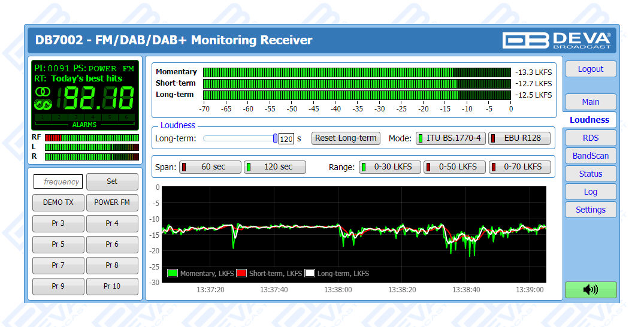The width and height of the screenshot is (644, 327).
Task: Click the Long-term duration slider handle
Action: pos(275,138)
